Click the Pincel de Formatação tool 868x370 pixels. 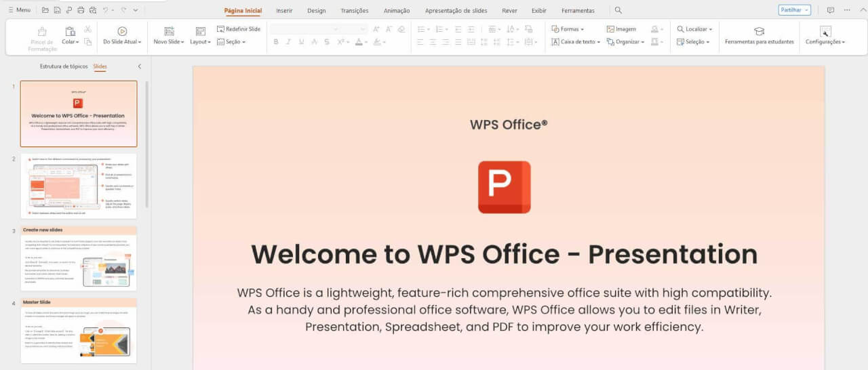coord(43,39)
